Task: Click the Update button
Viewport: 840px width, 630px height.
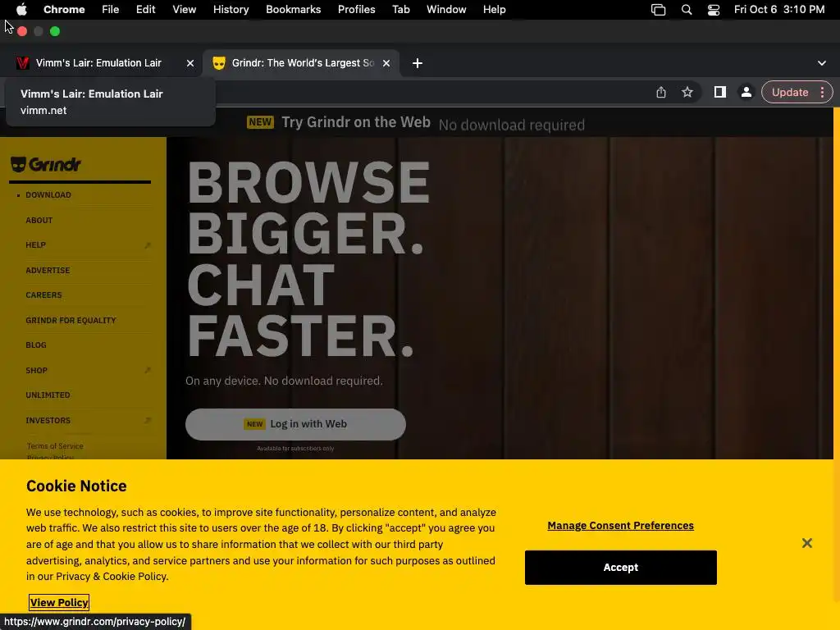Action: coord(790,92)
